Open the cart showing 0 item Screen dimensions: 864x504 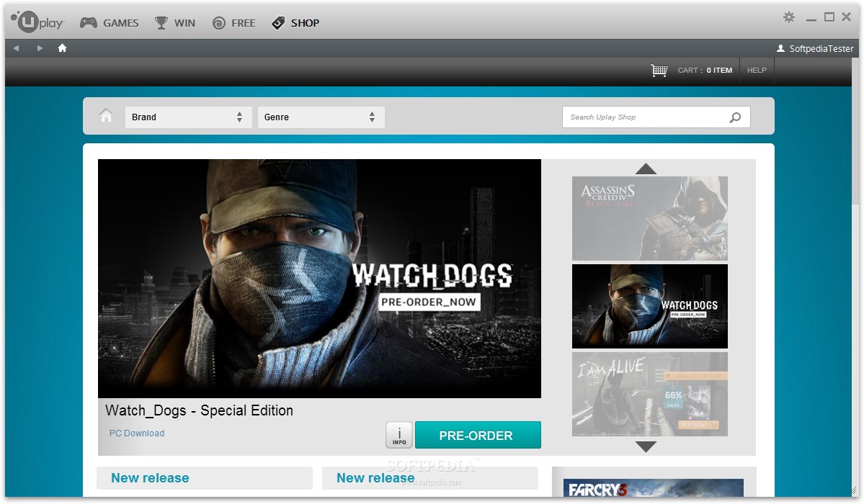click(705, 70)
